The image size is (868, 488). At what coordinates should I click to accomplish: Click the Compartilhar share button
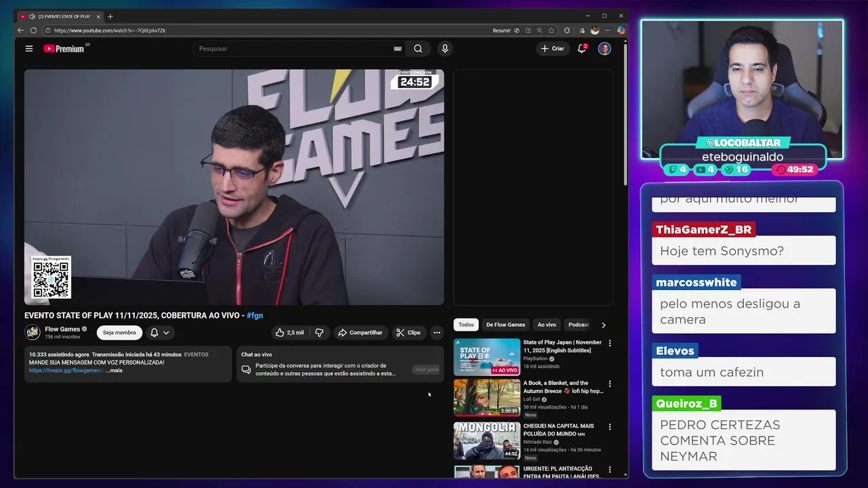[361, 333]
